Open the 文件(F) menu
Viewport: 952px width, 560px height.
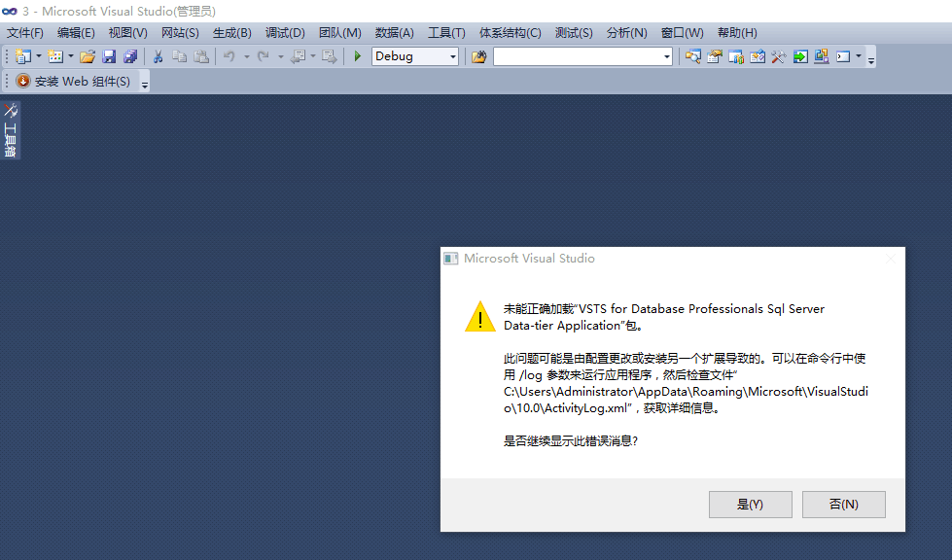click(x=25, y=33)
